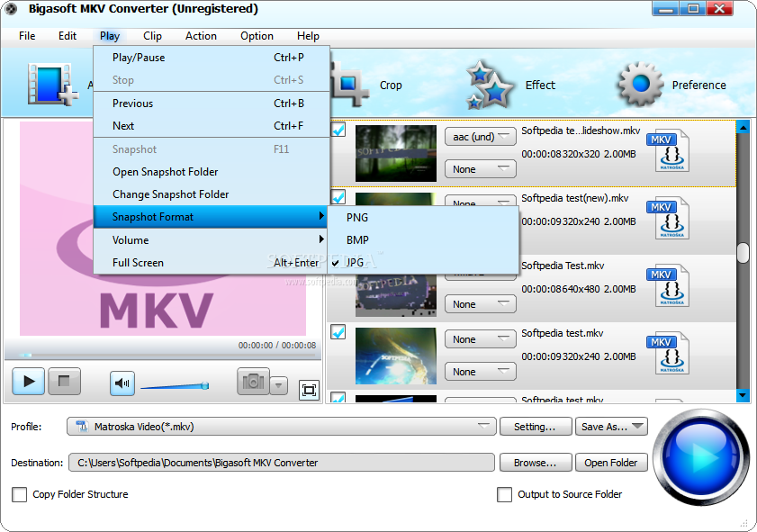Select PNG snapshot format
Image resolution: width=757 pixels, height=532 pixels.
click(x=423, y=218)
